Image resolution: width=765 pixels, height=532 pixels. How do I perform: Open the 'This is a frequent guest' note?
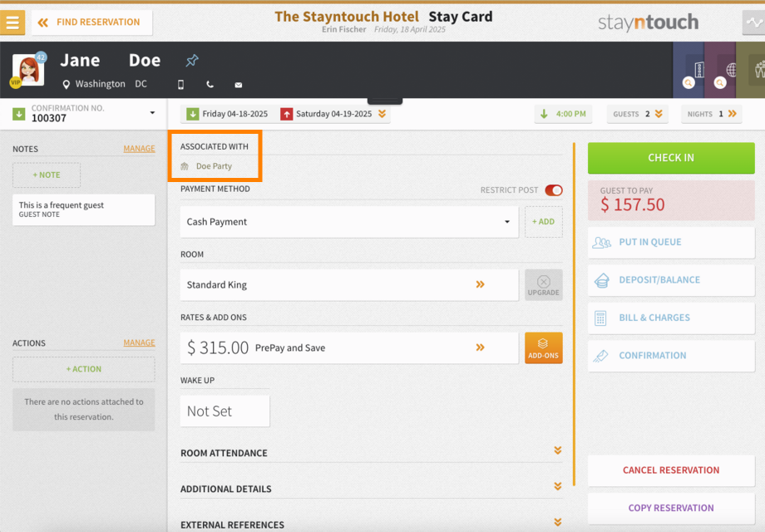click(83, 209)
